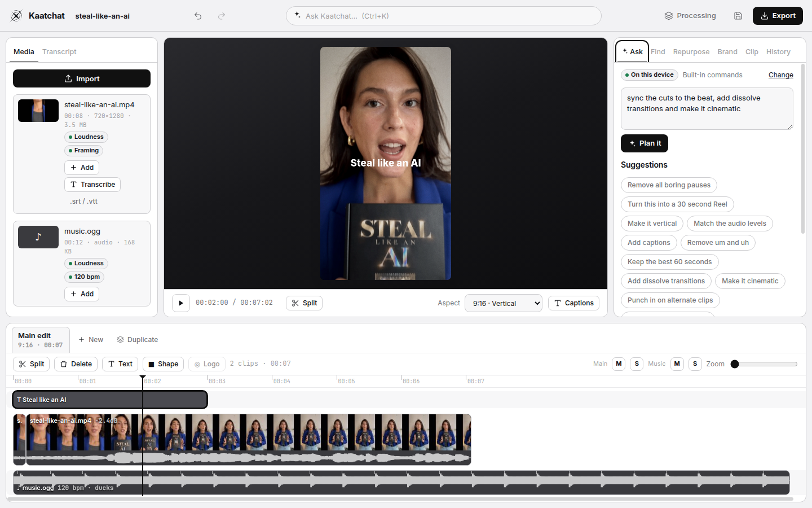Open the Brand tab
This screenshot has height=508, width=812.
[x=727, y=52]
